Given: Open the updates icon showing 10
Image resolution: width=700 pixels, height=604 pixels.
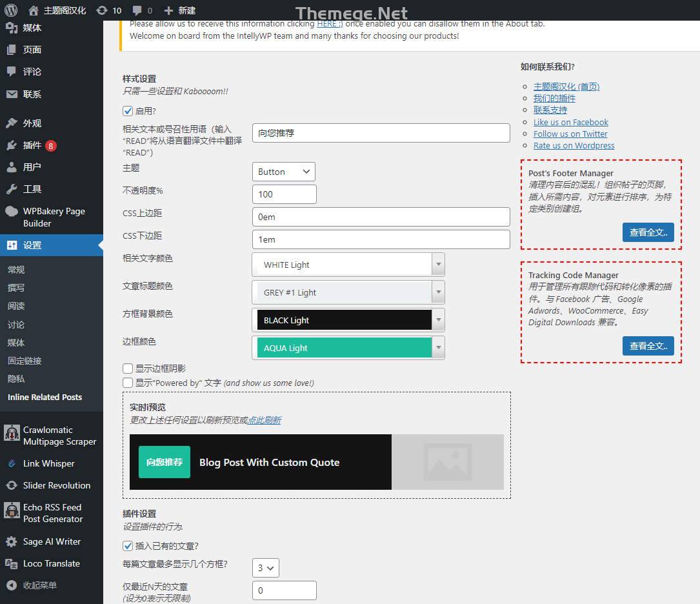Looking at the screenshot, I should (102, 10).
